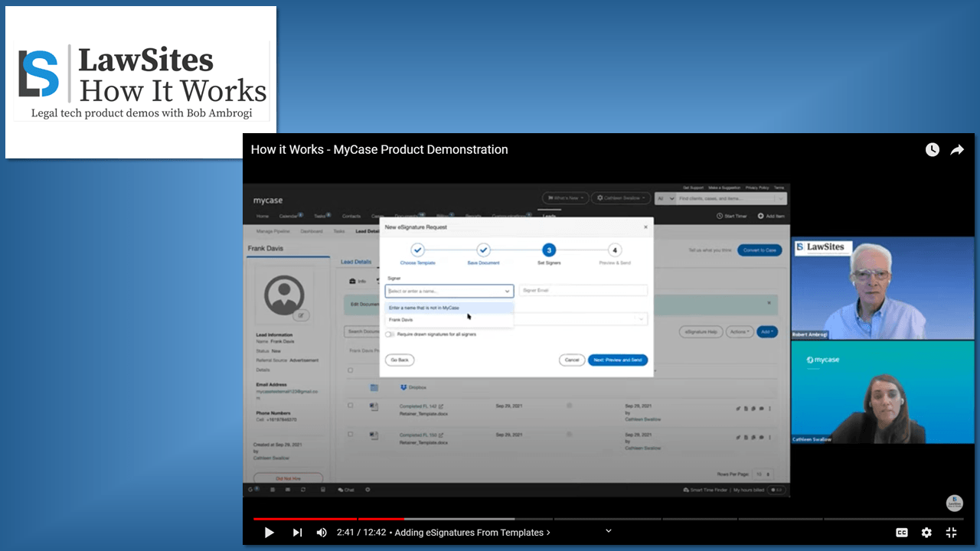
Task: Click the LawSites How It Works logo
Action: tap(141, 83)
